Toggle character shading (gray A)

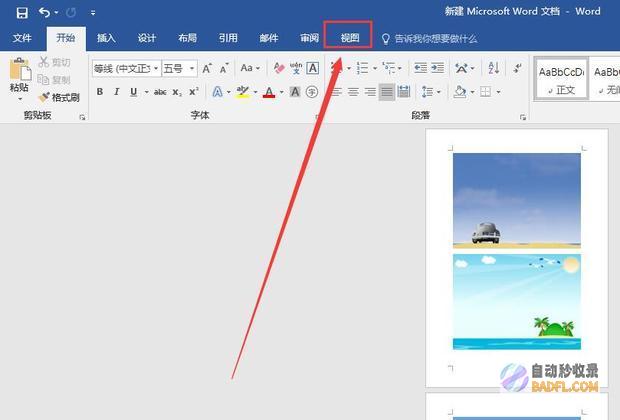click(295, 92)
